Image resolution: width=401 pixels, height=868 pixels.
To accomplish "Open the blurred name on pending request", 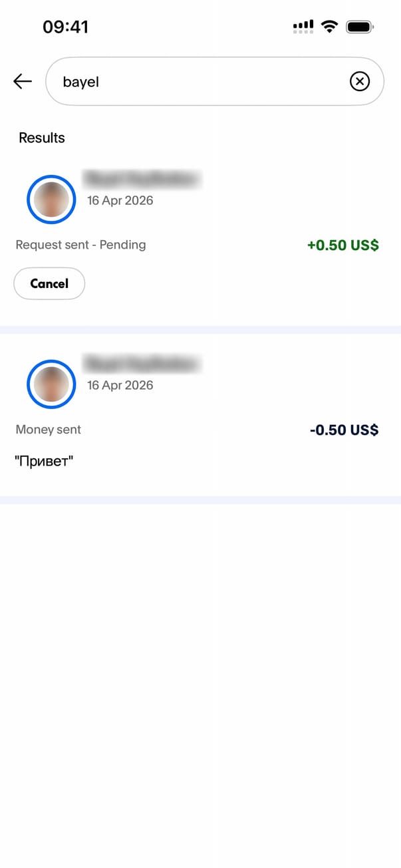I will (141, 179).
